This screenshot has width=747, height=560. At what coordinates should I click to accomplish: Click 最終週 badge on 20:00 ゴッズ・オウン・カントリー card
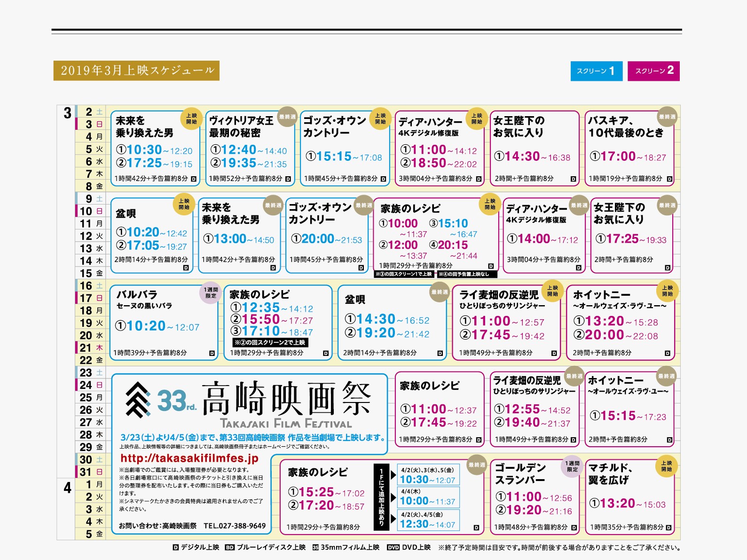point(364,205)
